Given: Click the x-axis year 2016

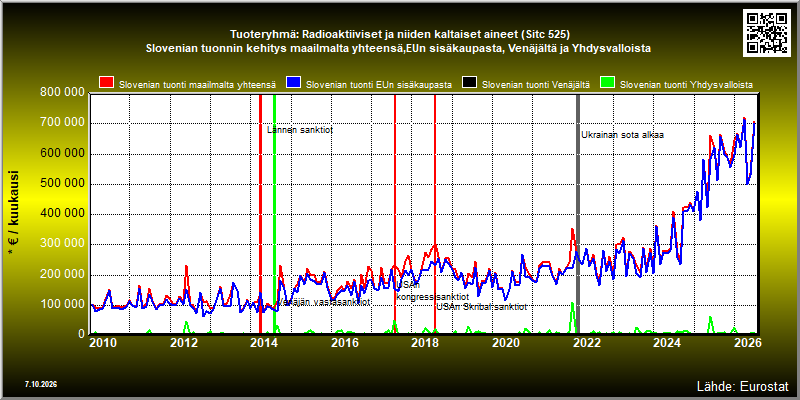Looking at the screenshot, I should (x=344, y=343).
